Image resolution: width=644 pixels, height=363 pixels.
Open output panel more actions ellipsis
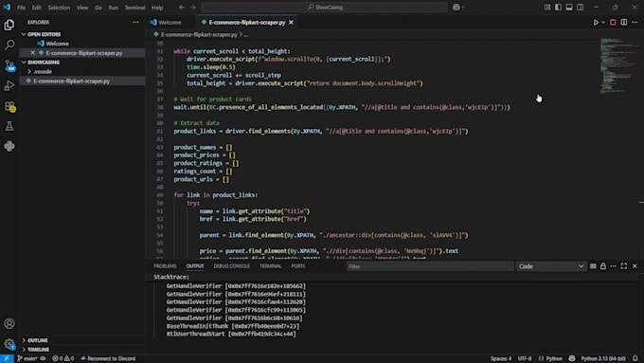tap(613, 266)
